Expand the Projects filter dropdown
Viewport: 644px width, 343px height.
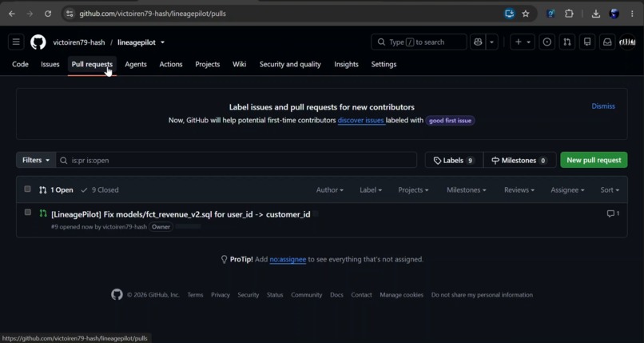[413, 189]
